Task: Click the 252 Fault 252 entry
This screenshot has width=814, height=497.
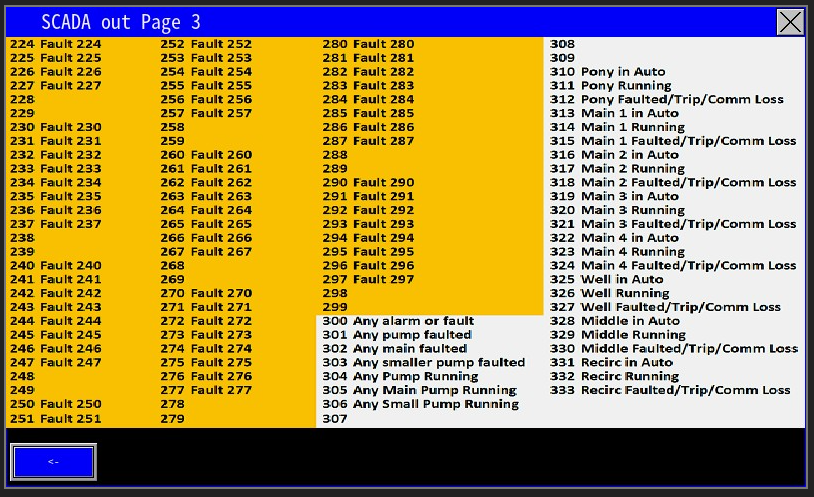Action: coord(206,44)
